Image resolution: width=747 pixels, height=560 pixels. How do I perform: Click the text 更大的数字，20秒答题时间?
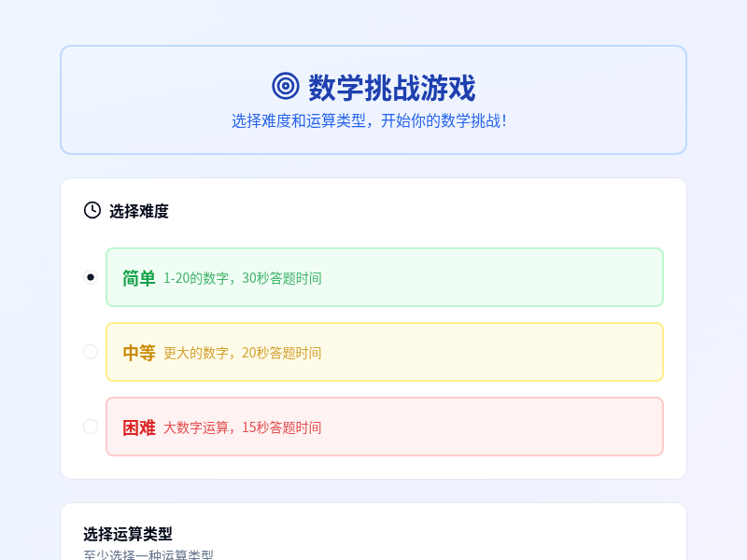click(243, 353)
